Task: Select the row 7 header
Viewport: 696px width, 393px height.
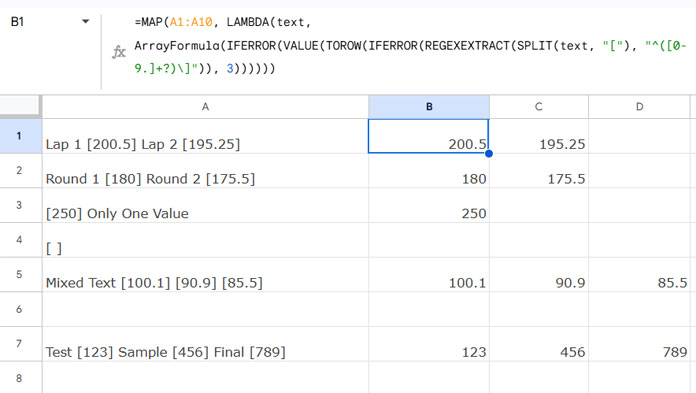Action: (x=20, y=344)
